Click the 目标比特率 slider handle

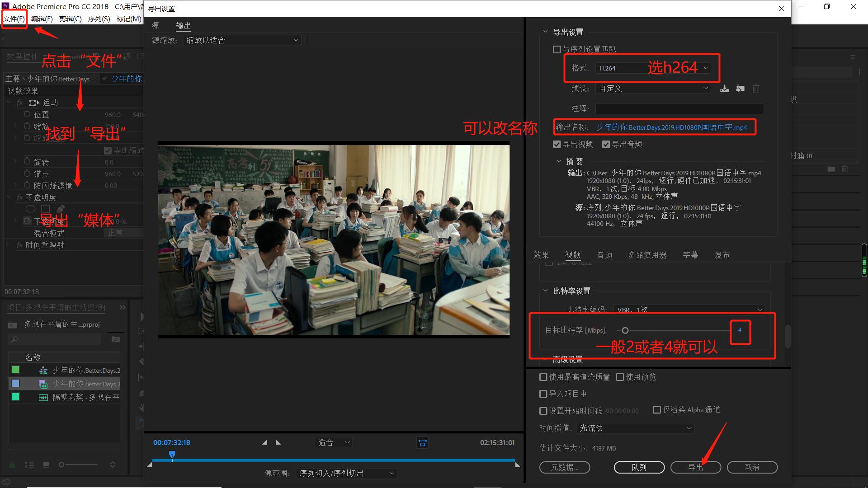point(625,330)
